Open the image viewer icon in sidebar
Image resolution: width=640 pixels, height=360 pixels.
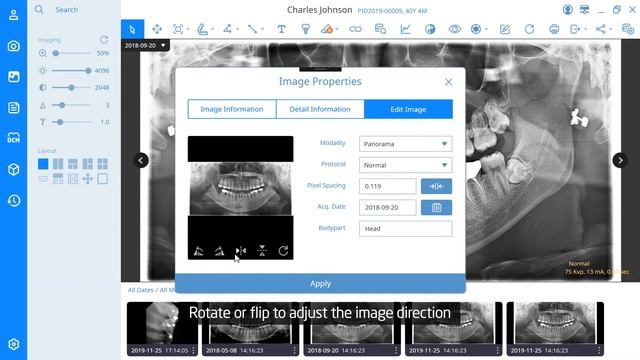(13, 77)
